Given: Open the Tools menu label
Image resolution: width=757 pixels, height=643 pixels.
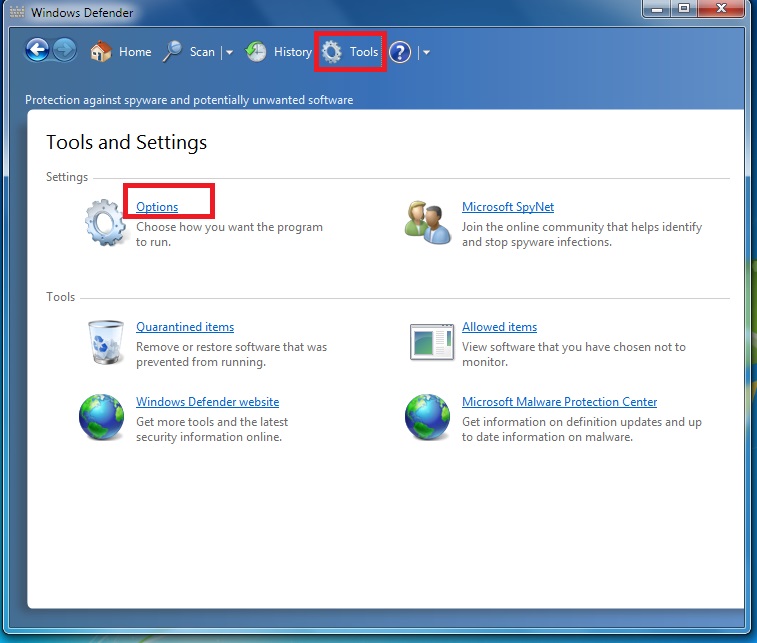Looking at the screenshot, I should click(x=364, y=52).
